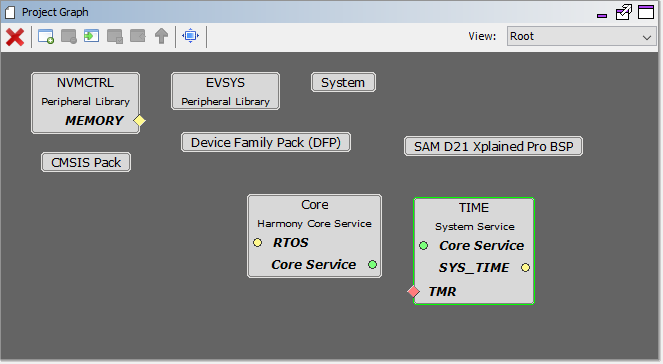
Task: Click the red TMR diamond dependency on TIME
Action: click(414, 291)
